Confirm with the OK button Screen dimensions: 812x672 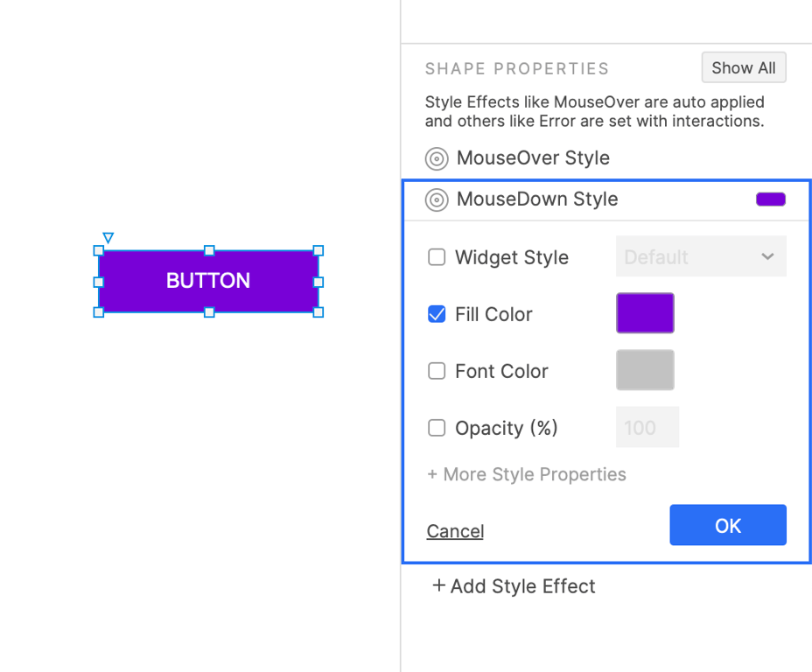pos(728,525)
